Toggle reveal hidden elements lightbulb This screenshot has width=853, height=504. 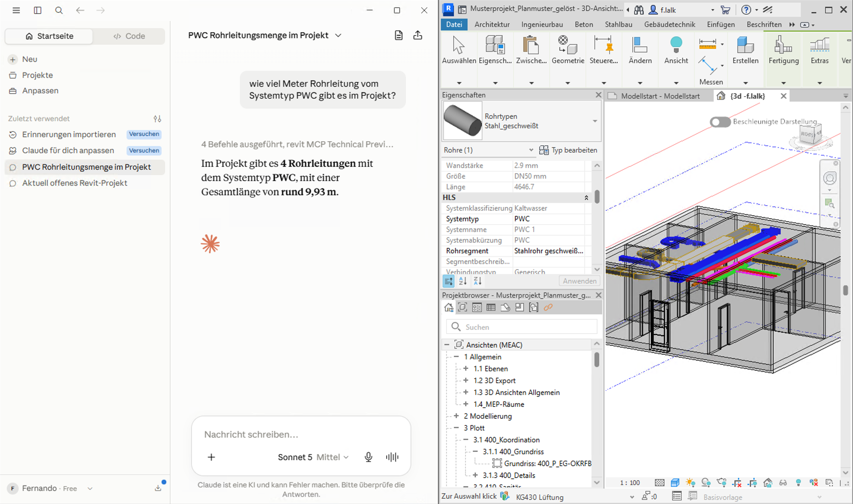[798, 483]
